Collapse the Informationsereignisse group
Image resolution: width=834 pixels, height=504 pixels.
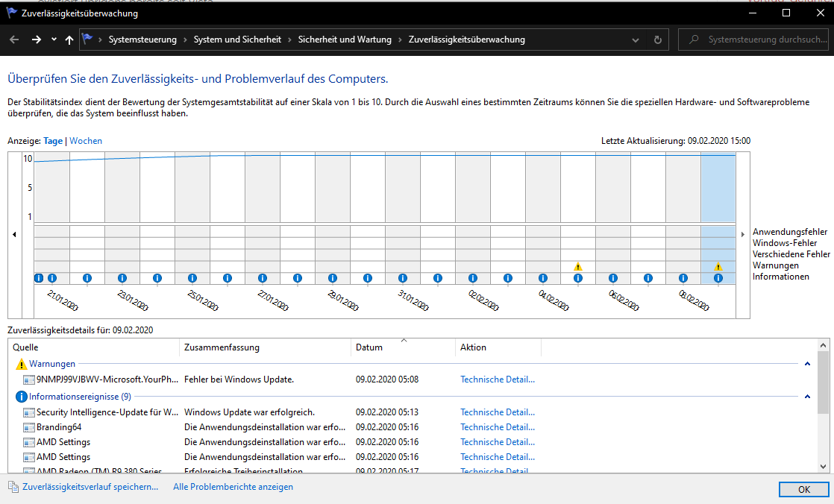click(807, 397)
